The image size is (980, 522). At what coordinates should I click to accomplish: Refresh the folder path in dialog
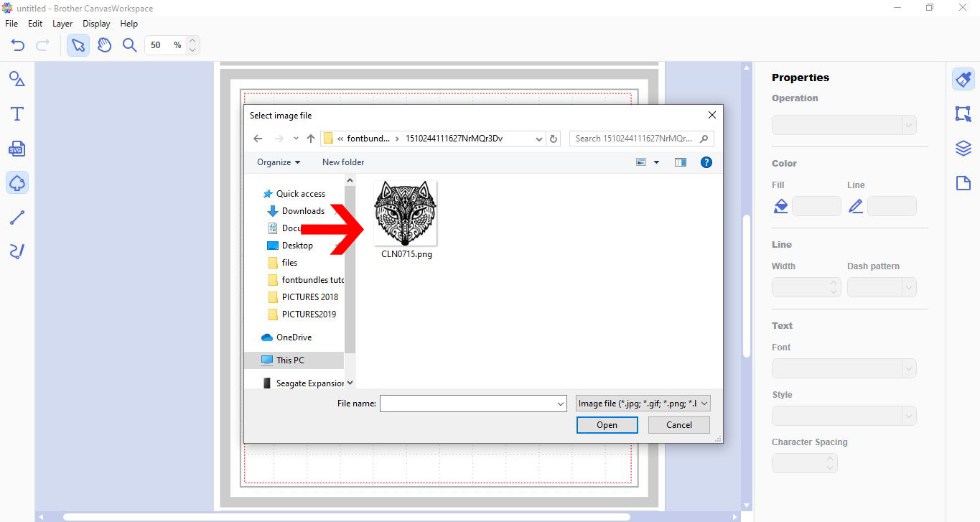pyautogui.click(x=554, y=139)
